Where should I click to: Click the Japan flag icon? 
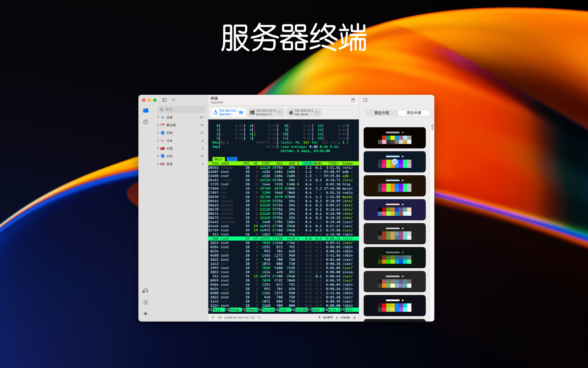[163, 141]
